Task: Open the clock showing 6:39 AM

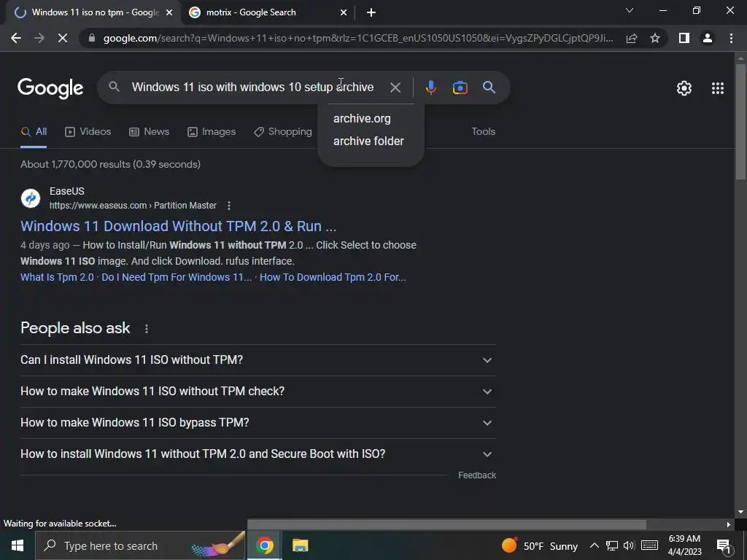Action: (684, 545)
